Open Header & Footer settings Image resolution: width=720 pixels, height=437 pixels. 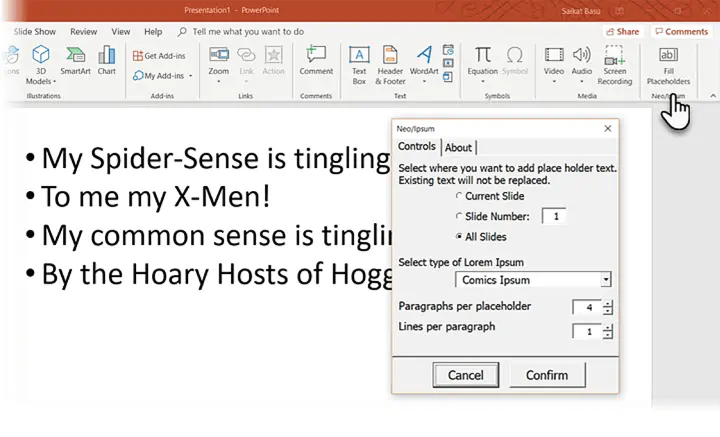point(390,65)
